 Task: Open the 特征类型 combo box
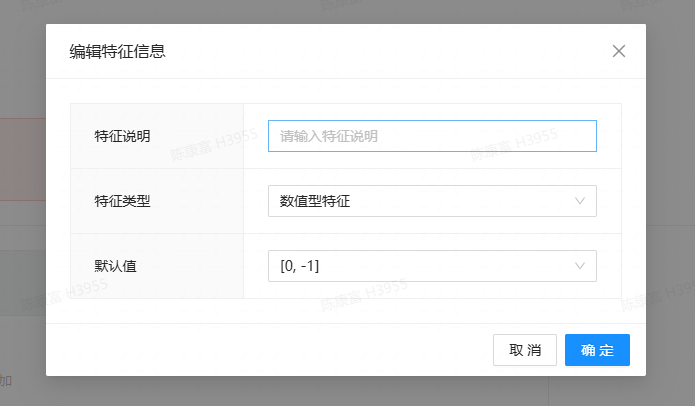coord(431,201)
